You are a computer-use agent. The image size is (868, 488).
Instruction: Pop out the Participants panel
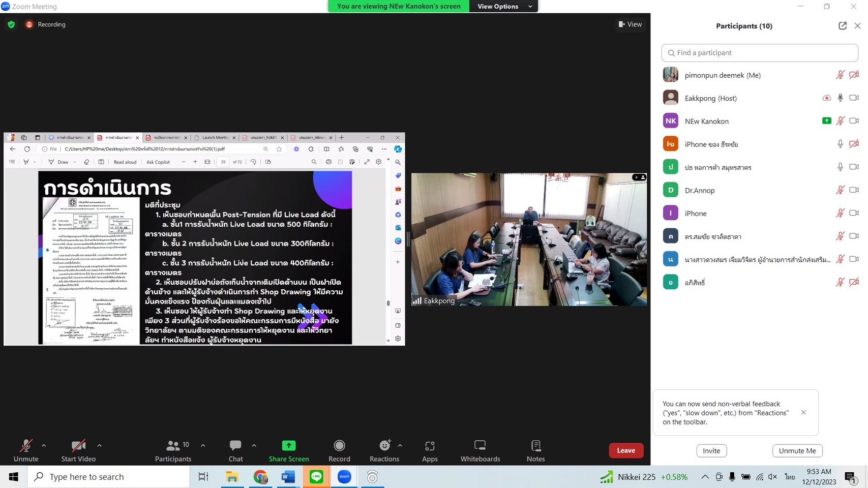click(x=842, y=26)
